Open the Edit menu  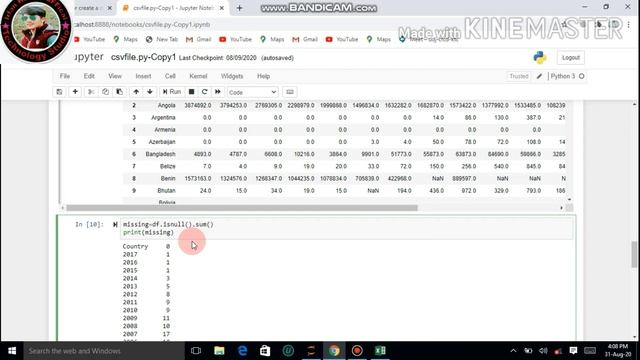pyautogui.click(x=89, y=76)
